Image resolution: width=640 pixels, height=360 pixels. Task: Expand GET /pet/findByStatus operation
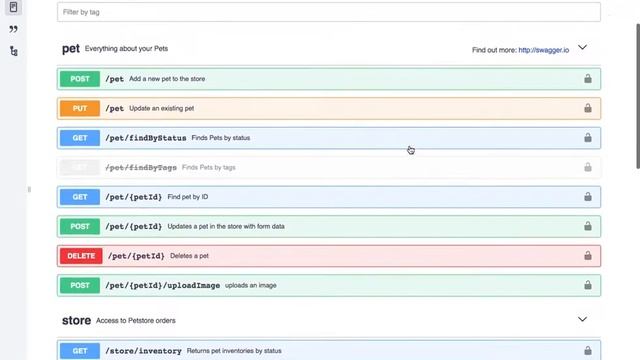[329, 138]
